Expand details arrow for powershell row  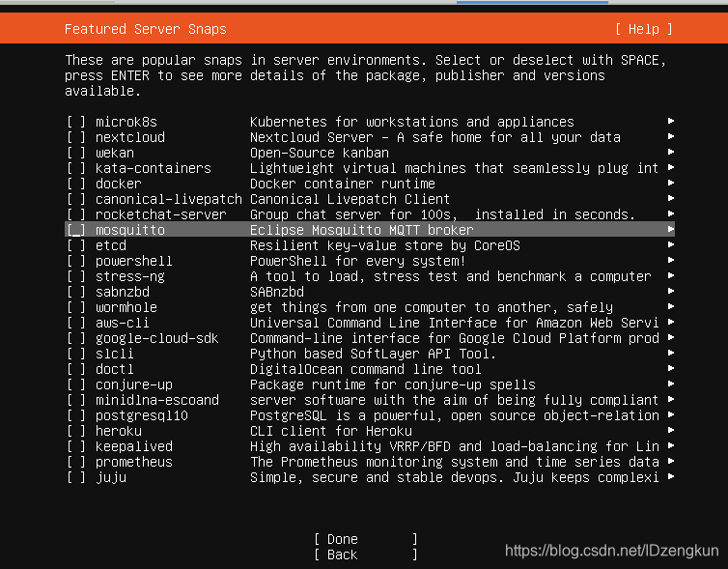[671, 260]
